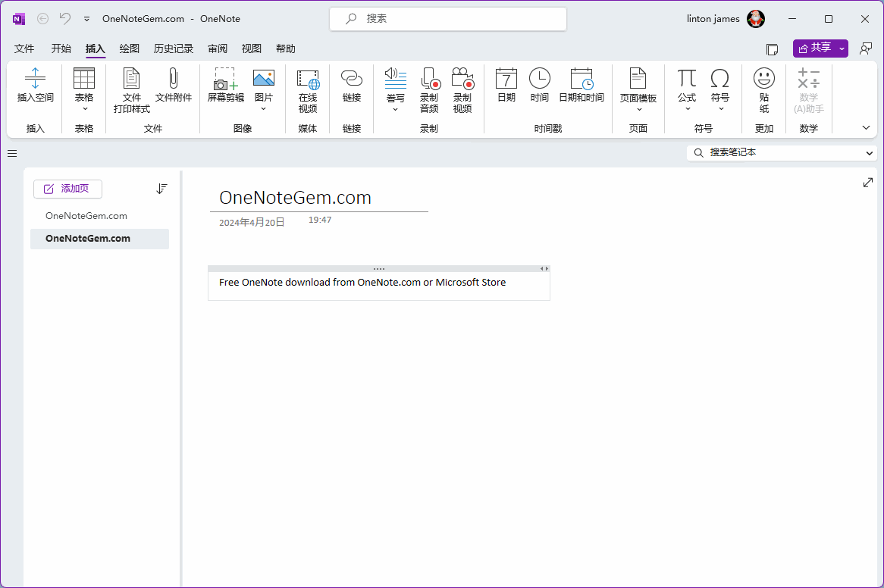Viewport: 884px width, 588px height.
Task: Insert the Date (日期) stamp
Action: (506, 79)
